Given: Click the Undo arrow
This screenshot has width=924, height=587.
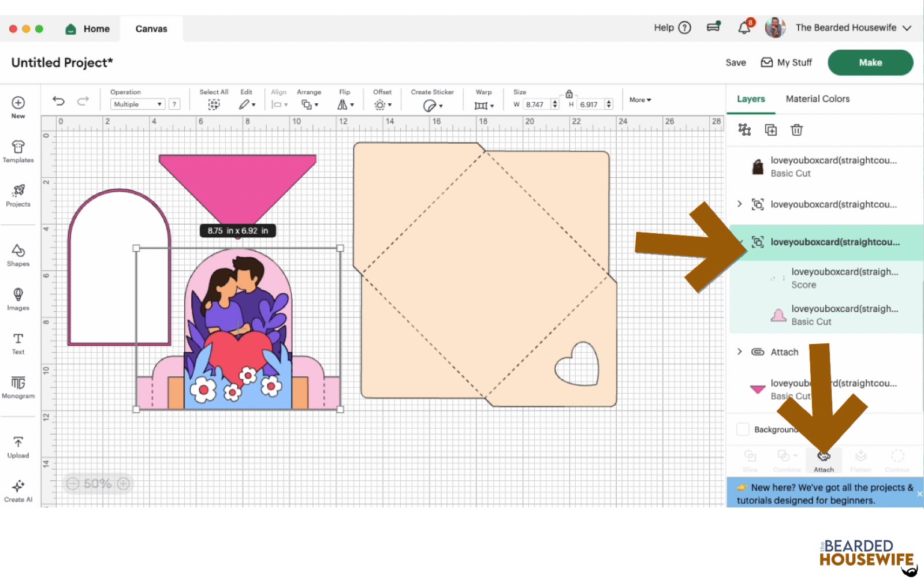Looking at the screenshot, I should click(x=58, y=101).
